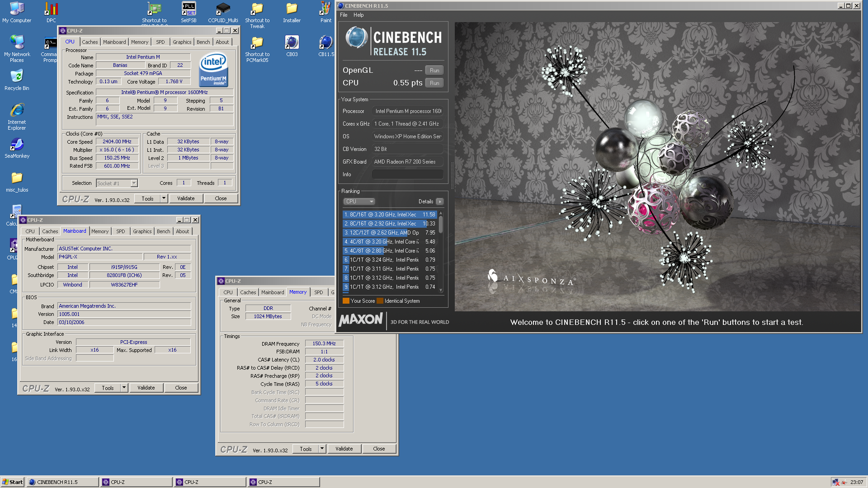The width and height of the screenshot is (868, 488).
Task: Click the BIOS Version 1005.001 field
Action: (x=124, y=314)
